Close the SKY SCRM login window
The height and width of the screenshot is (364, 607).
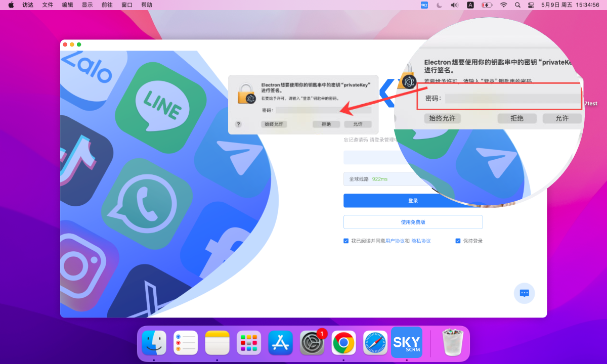tap(65, 44)
